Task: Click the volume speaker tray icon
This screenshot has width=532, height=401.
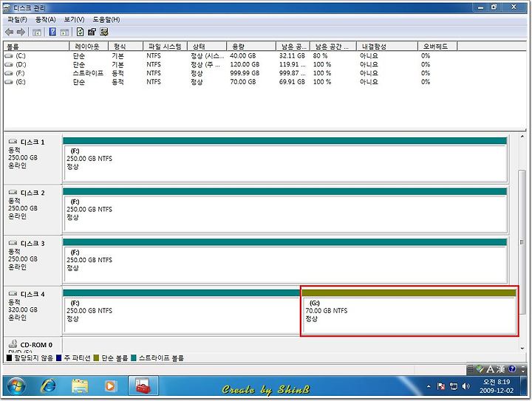Action: [x=465, y=386]
